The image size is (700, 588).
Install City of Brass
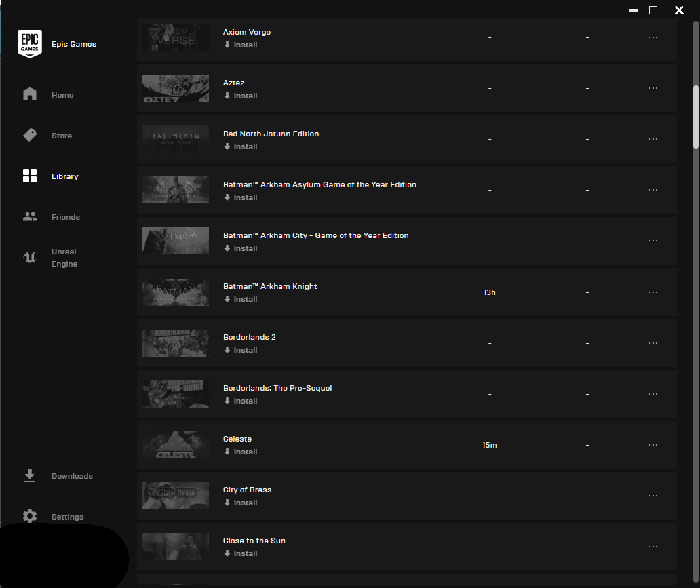click(x=241, y=503)
